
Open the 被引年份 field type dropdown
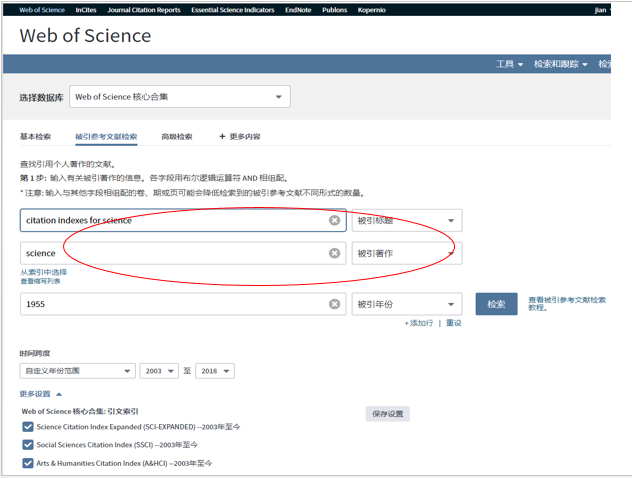click(x=407, y=304)
